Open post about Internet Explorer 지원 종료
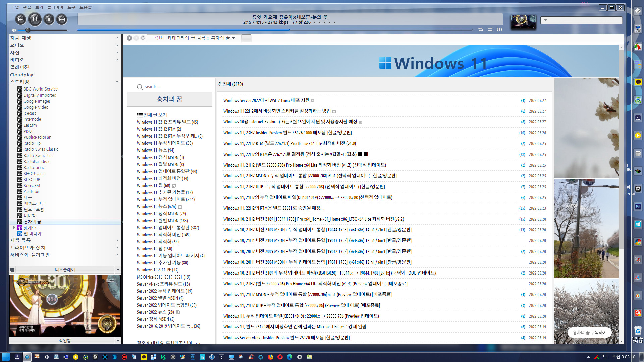 [290, 122]
